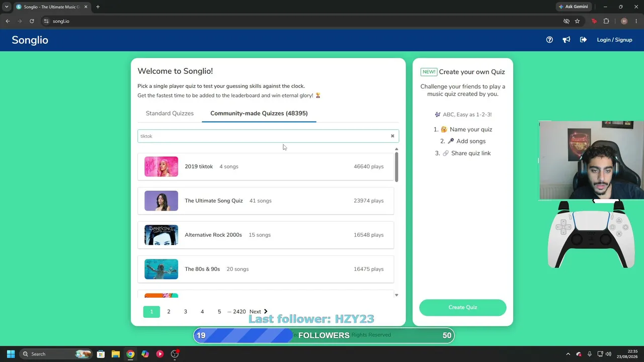Click the '46640 plays' count
Screen dimensions: 644x362
coord(369,166)
